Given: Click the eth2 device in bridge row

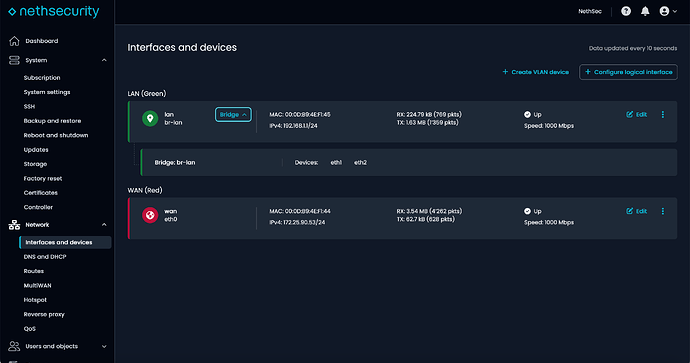Looking at the screenshot, I should tap(360, 162).
